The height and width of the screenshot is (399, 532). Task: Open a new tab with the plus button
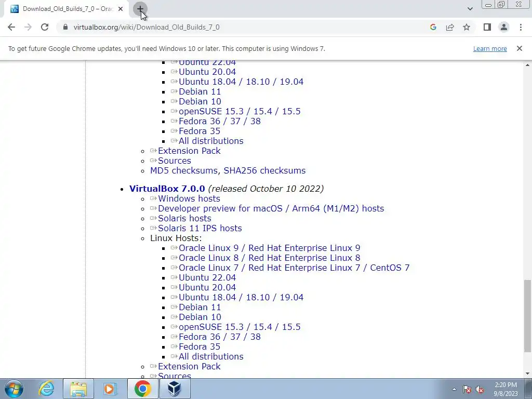pos(140,9)
